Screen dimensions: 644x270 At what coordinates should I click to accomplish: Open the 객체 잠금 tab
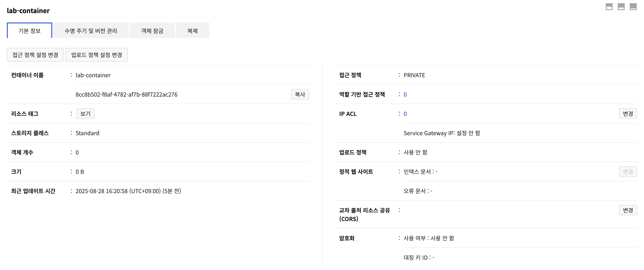(152, 31)
